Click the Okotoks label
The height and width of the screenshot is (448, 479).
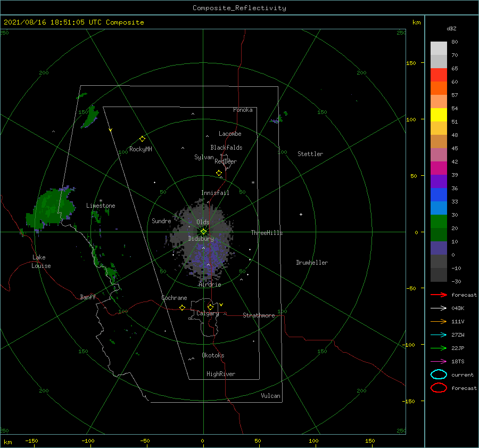(x=213, y=355)
